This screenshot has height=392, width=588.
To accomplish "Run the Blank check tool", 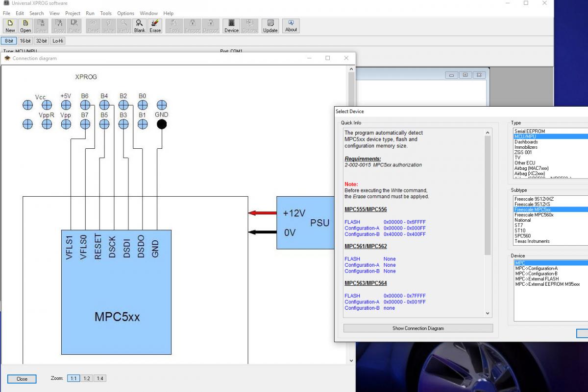I will [x=140, y=26].
